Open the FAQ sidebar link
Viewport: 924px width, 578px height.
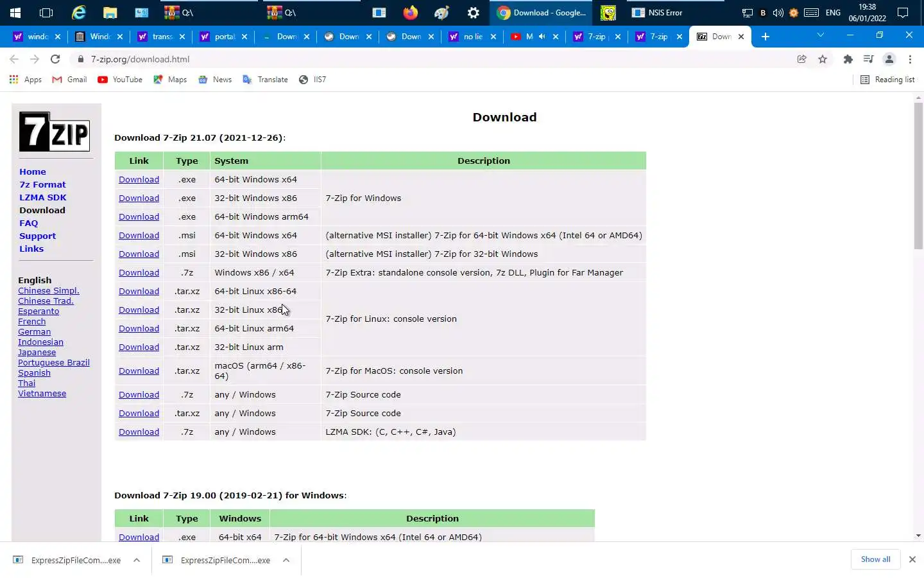(29, 223)
